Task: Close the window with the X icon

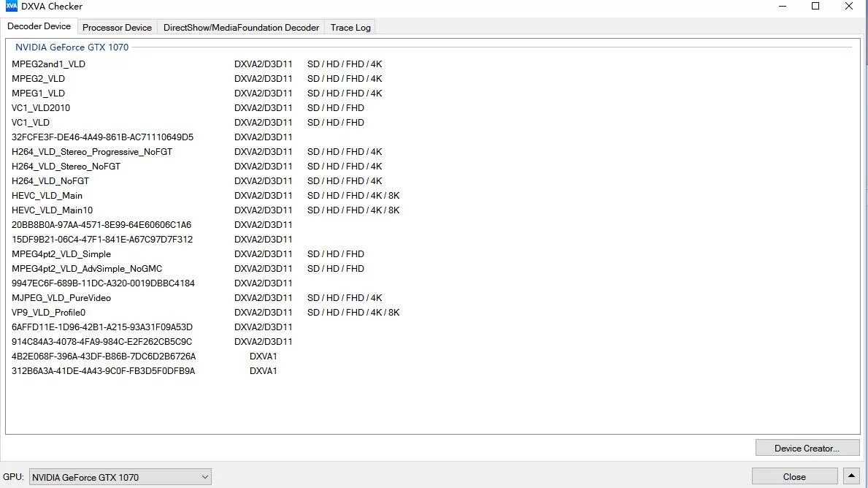Action: [x=848, y=7]
